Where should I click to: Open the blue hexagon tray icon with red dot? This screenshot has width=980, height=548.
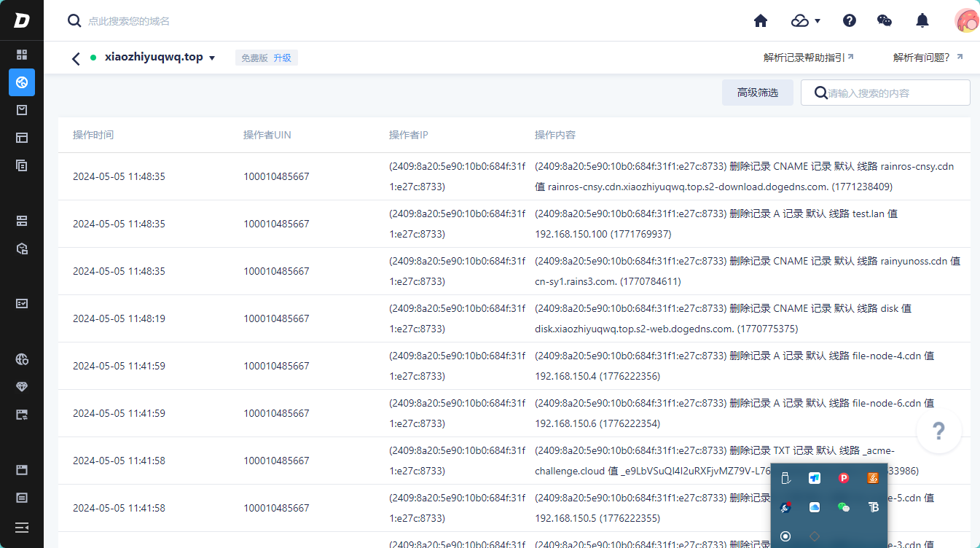[785, 507]
